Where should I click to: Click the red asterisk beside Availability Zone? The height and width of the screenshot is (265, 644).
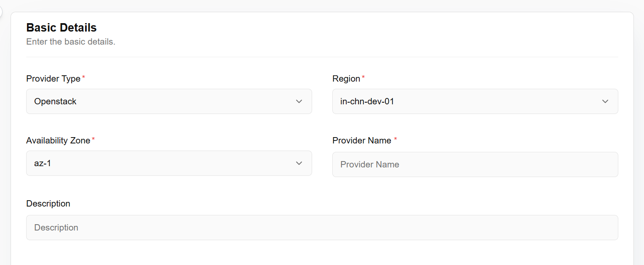pyautogui.click(x=94, y=139)
